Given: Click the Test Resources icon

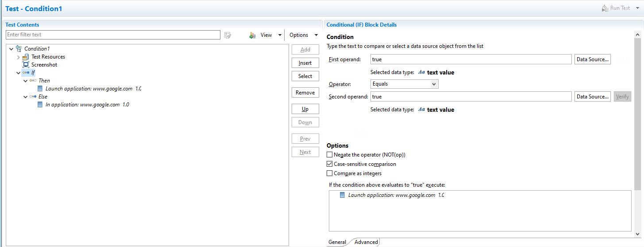Looking at the screenshot, I should click(x=26, y=57).
